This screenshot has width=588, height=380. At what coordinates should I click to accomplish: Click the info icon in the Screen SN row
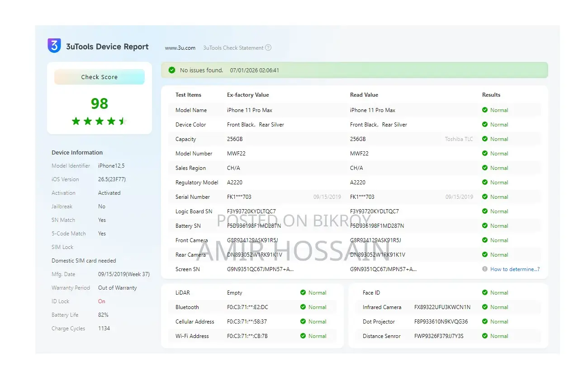pos(485,269)
